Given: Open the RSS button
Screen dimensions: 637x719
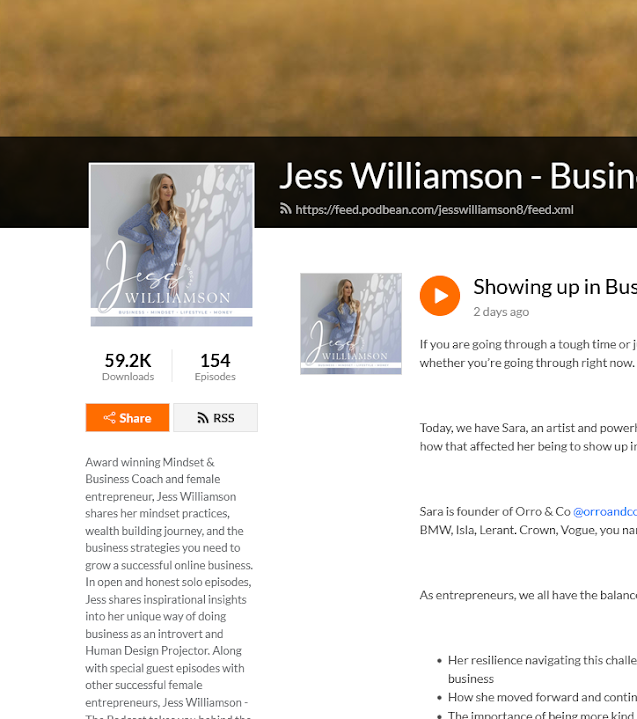Looking at the screenshot, I should (216, 418).
